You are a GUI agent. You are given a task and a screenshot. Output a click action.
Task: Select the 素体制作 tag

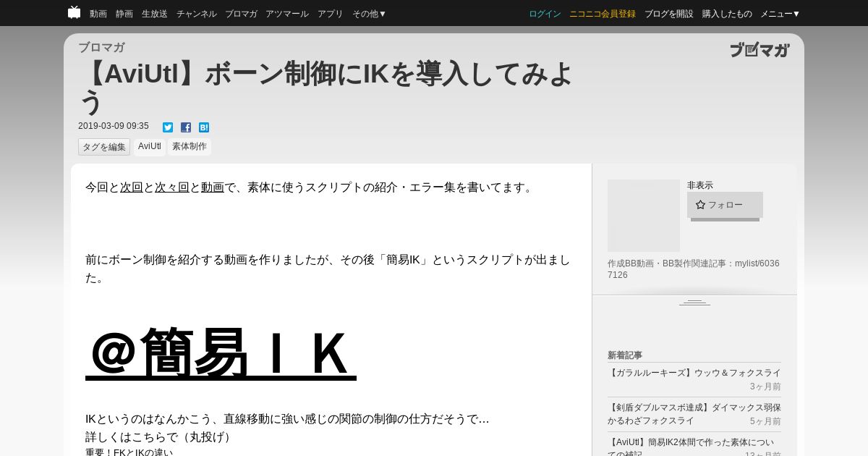coord(190,147)
